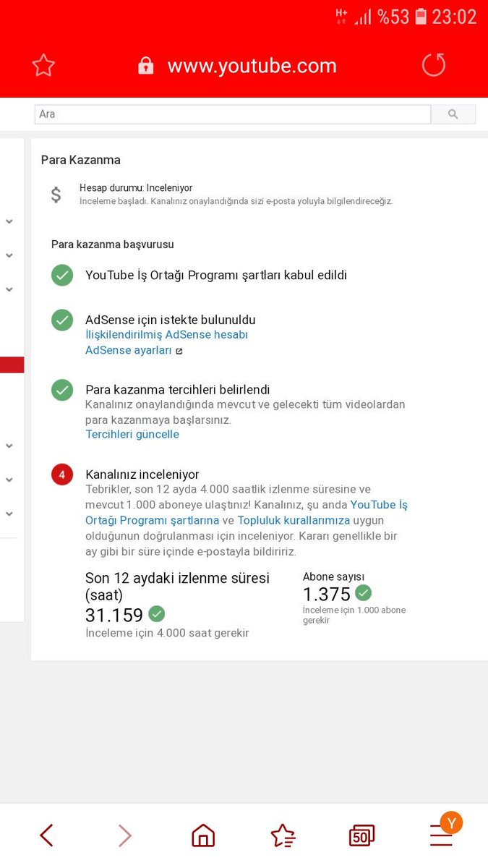Tap the Para kazanma başvurusu heading
The image size is (488, 868).
[113, 244]
